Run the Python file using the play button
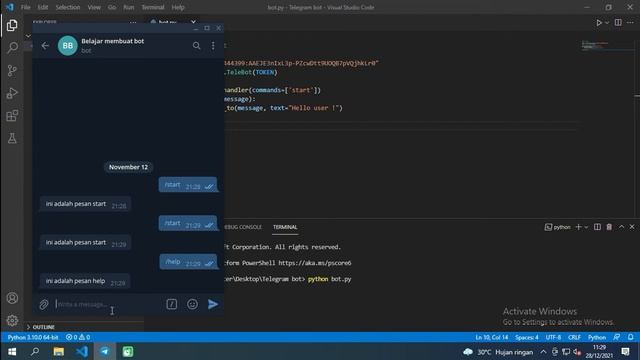This screenshot has height=360, width=640. coord(598,23)
